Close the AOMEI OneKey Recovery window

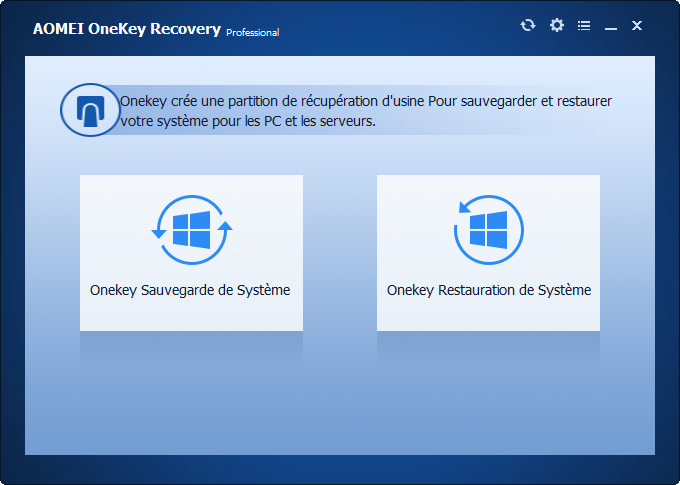pos(637,26)
